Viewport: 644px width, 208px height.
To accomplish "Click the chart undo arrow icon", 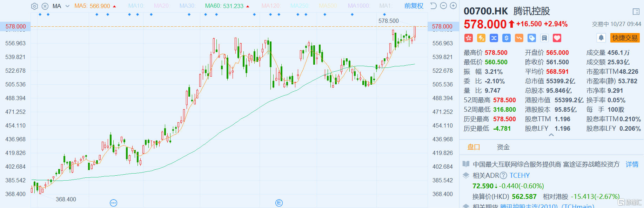I will pos(434,6).
